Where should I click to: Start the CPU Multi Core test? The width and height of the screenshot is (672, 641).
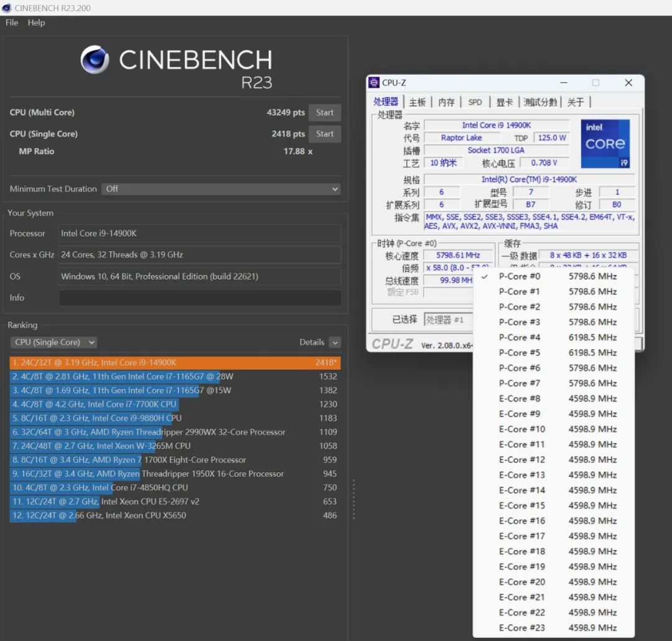(324, 113)
